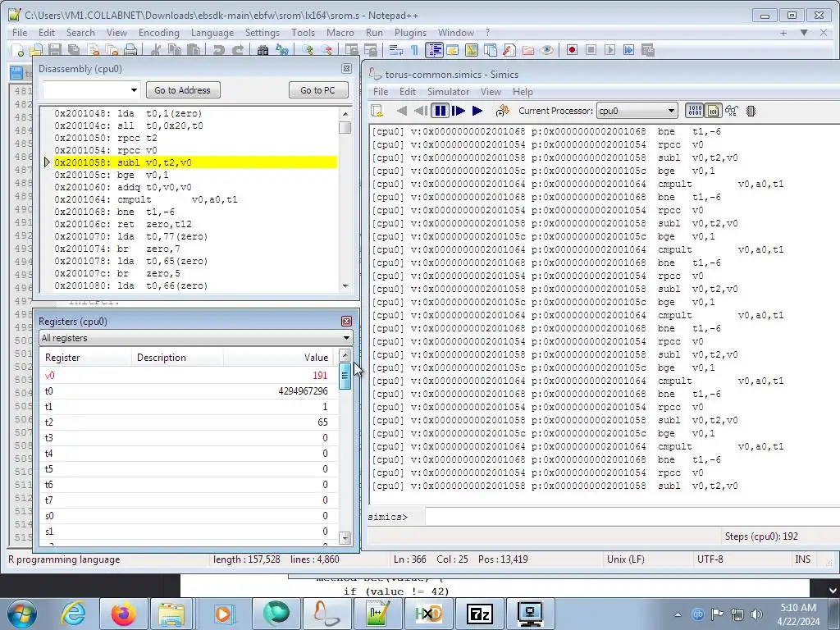
Task: Toggle the monitoring eye icon in Notepad++
Action: click(x=546, y=50)
